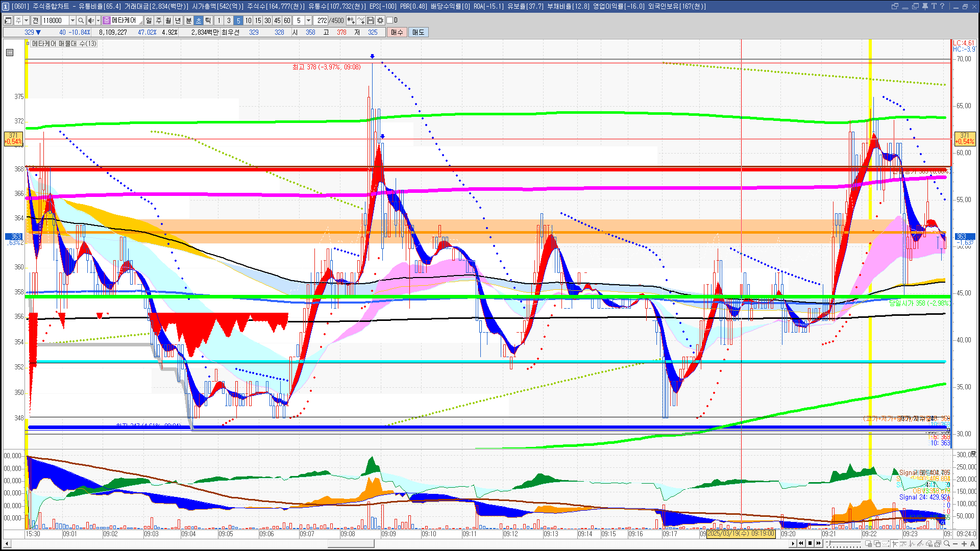Viewport: 980px width, 551px height.
Task: Switch to 일 (daily) chart period
Action: [x=149, y=20]
